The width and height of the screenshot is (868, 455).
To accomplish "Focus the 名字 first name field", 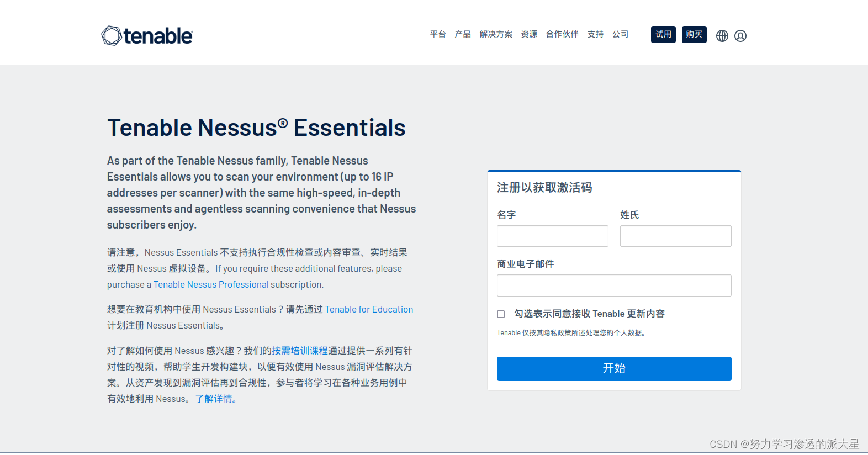I will [553, 236].
